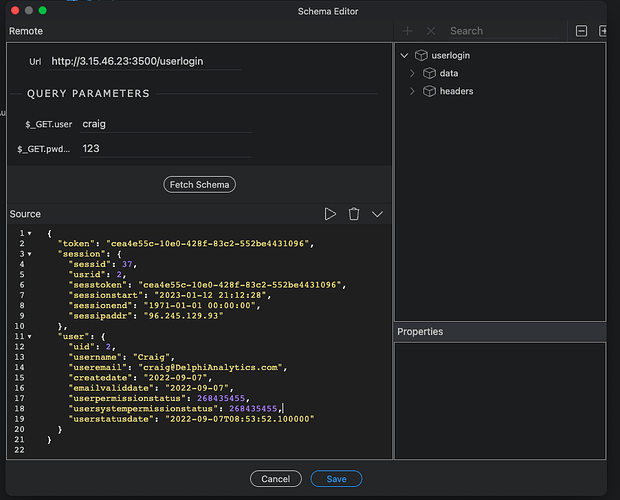Viewport: 620px width, 500px height.
Task: Fold the user block at line 11
Action: coord(30,337)
